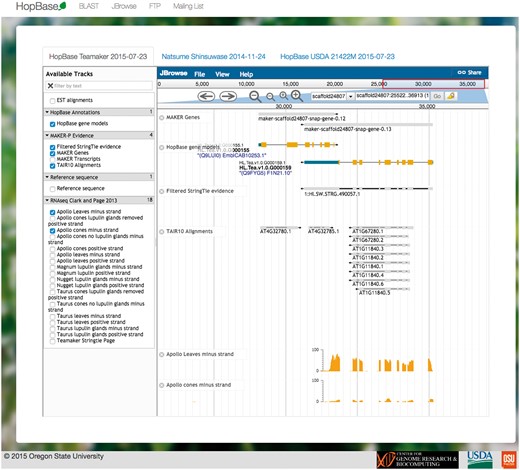Uncheck HopBase gene models track
520x470 pixels.
coord(52,124)
